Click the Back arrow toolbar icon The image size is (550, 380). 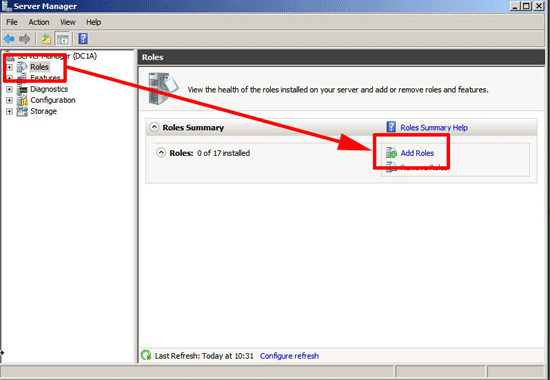click(x=9, y=39)
